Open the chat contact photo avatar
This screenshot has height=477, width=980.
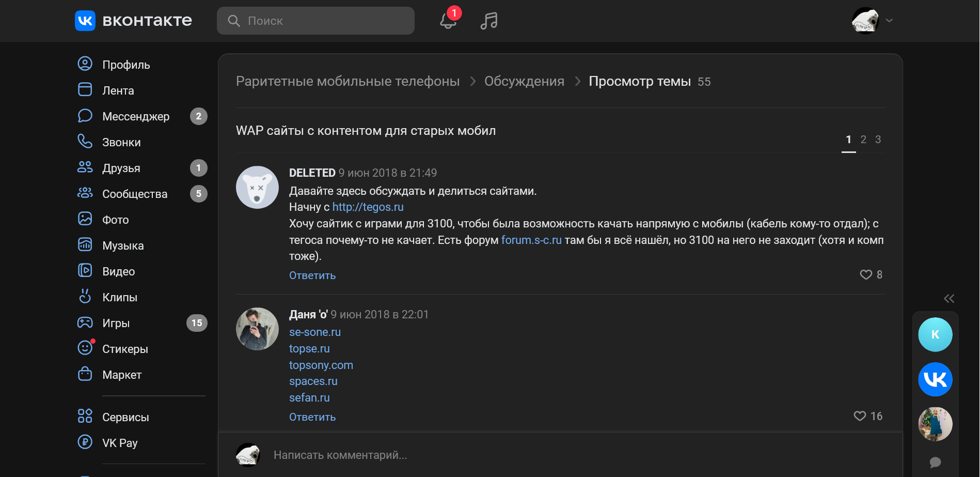(x=935, y=424)
